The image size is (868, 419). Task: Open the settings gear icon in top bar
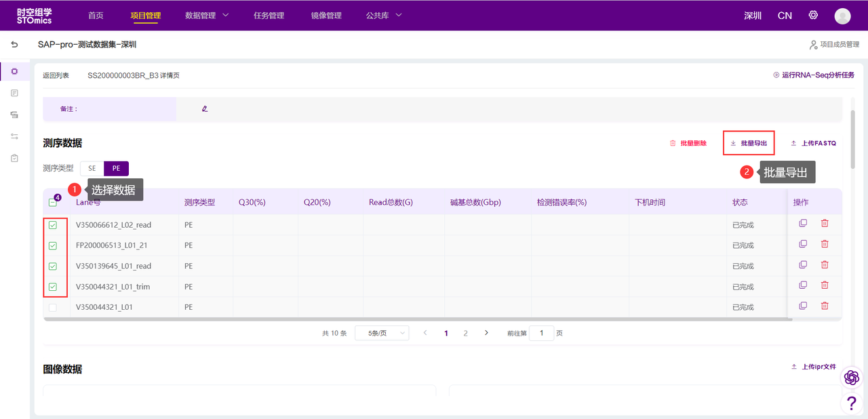[813, 16]
